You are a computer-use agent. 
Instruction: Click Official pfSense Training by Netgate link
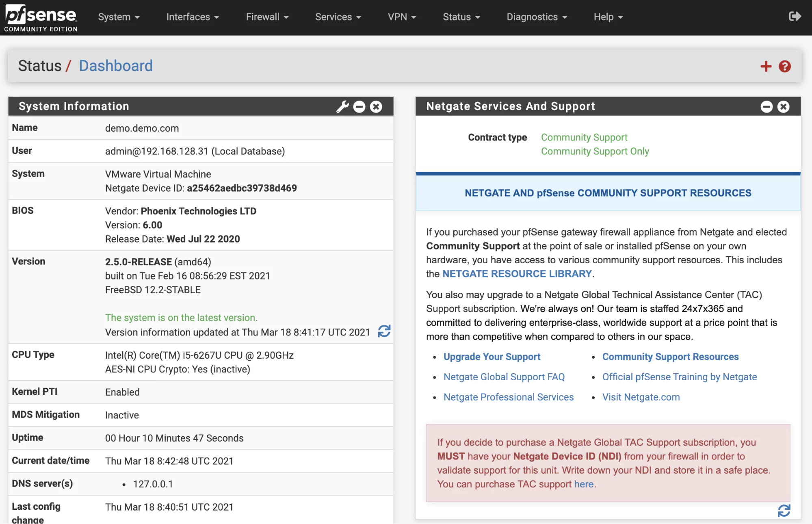(680, 377)
